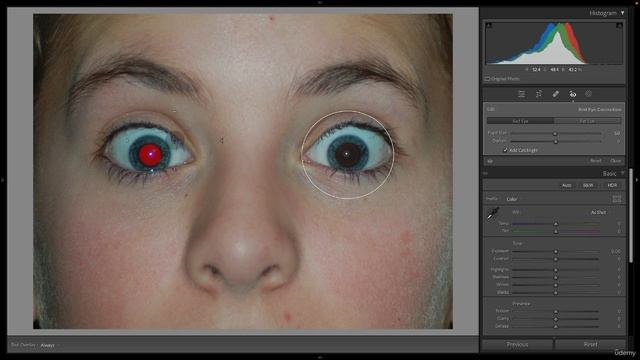This screenshot has width=640, height=360.
Task: Show the left panel via edge arrow
Action: (x=3, y=180)
